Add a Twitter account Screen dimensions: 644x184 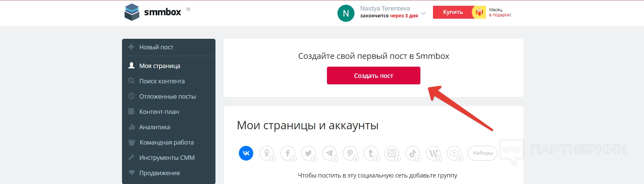click(309, 153)
